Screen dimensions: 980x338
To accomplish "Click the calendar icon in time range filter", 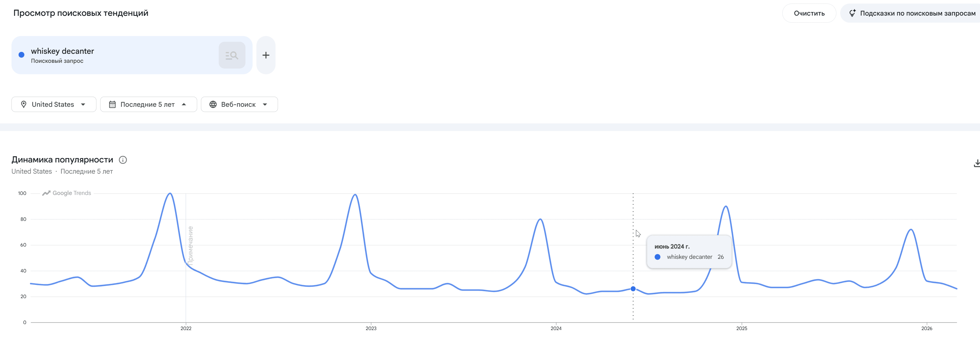I will [x=112, y=104].
